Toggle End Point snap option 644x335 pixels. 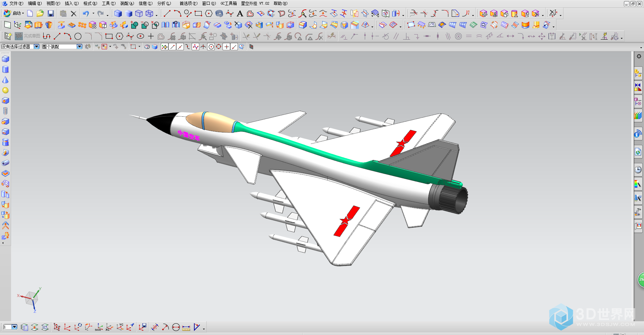pyautogui.click(x=172, y=47)
